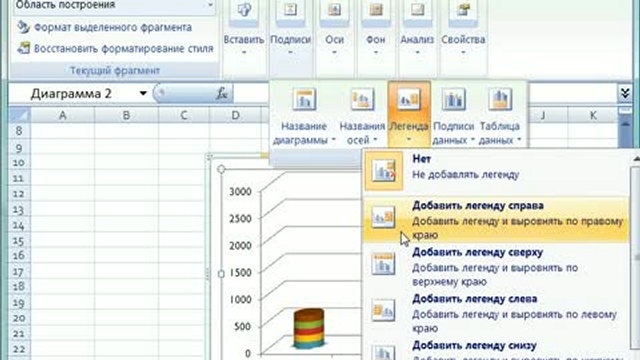Click the Select All corner of the sheet

[x=19, y=115]
